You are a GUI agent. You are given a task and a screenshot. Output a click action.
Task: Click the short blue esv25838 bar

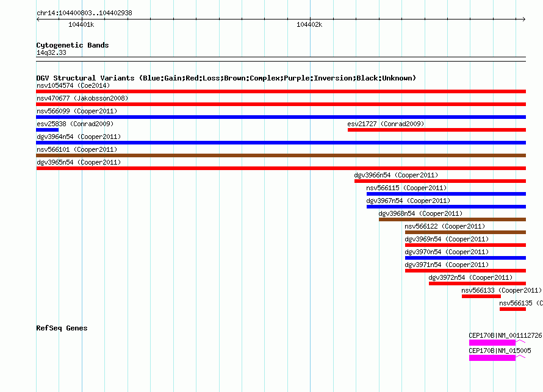(48, 130)
